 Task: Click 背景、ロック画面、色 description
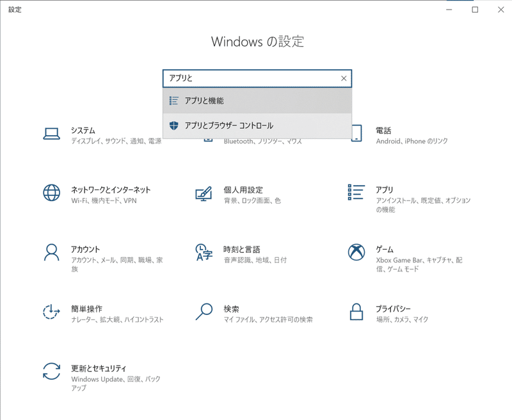(x=252, y=200)
